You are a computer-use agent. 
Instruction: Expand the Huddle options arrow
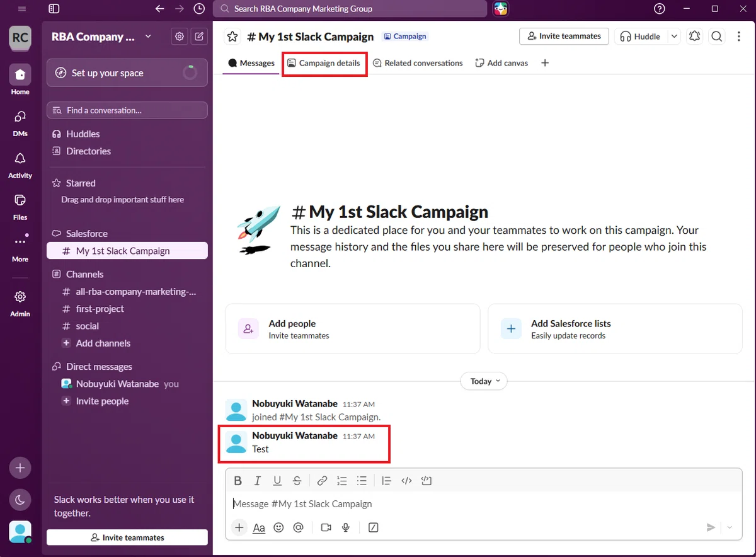click(x=674, y=37)
